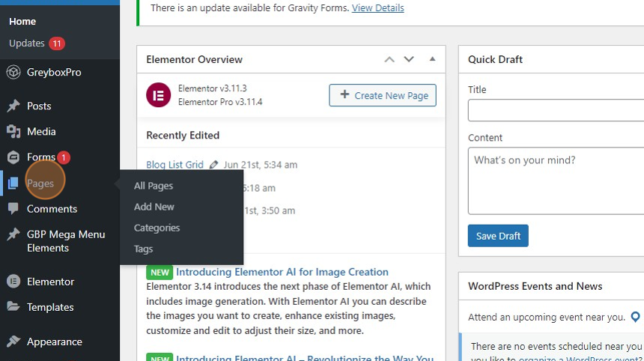Viewport: 644px width, 361px height.
Task: Click the Create New Page button
Action: [383, 95]
